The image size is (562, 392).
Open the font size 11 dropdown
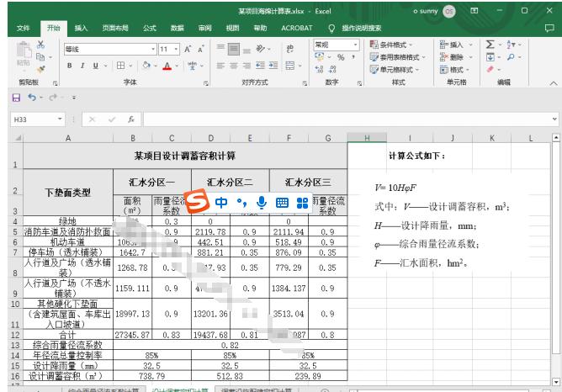click(176, 49)
